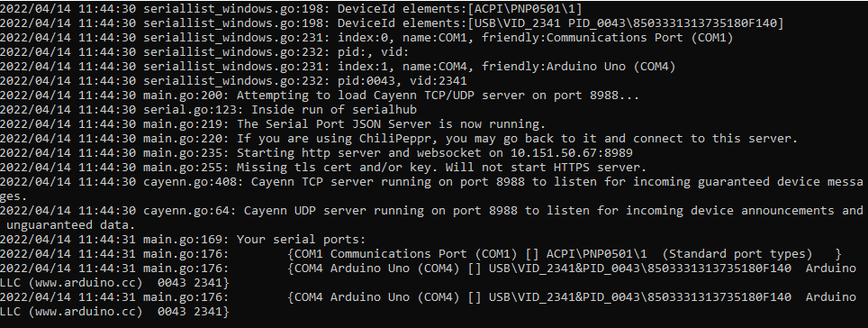Click 'unguaranteed data.' wrapped text
868x328 pixels.
pyautogui.click(x=71, y=225)
